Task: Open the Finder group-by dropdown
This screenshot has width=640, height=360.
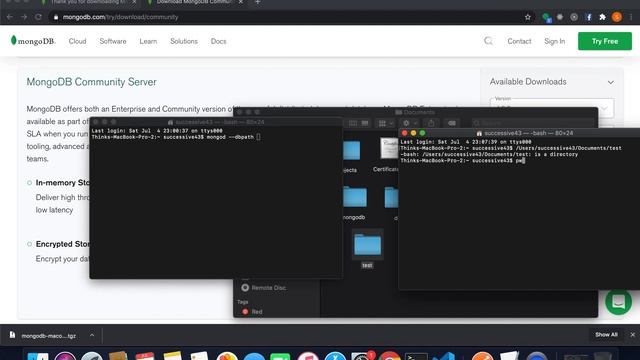Action: tap(385, 123)
